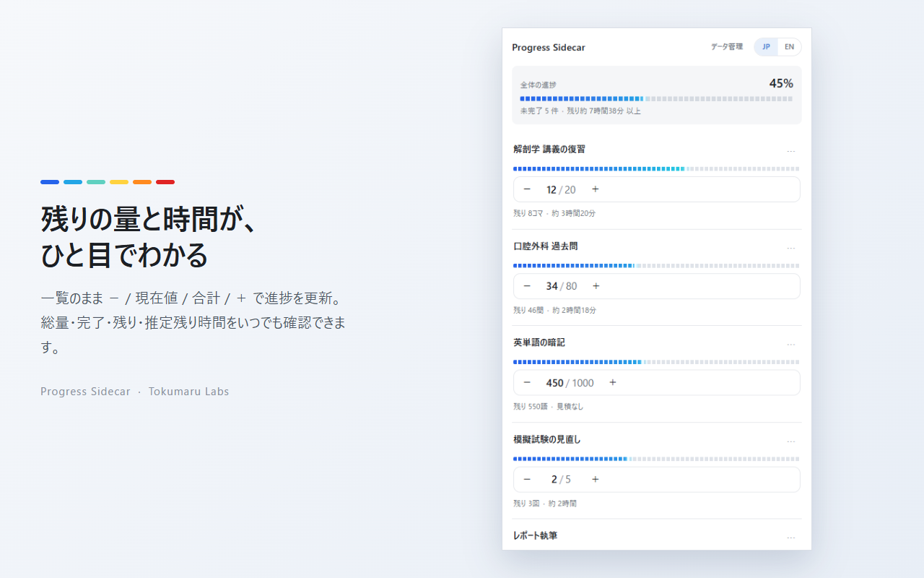Viewport: 924px width, 578px height.
Task: Decrease the 英単語の暗記 count with minus
Action: [x=527, y=382]
